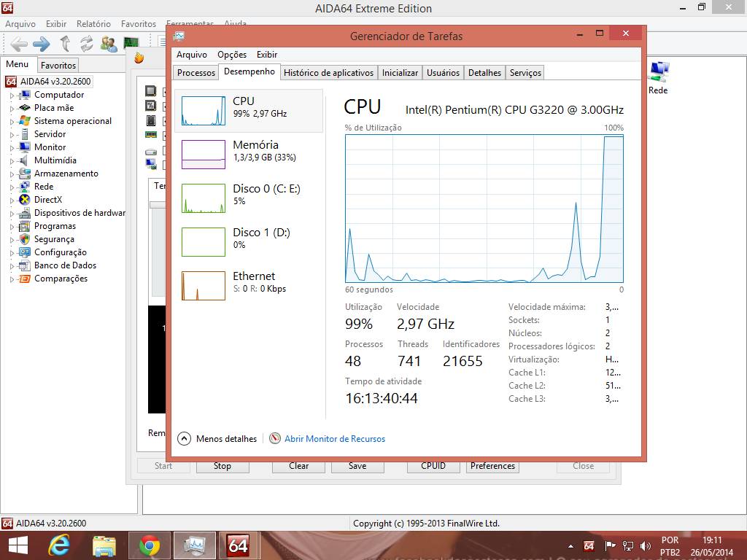Open File Explorer from the taskbar
The image size is (747, 560).
104,545
